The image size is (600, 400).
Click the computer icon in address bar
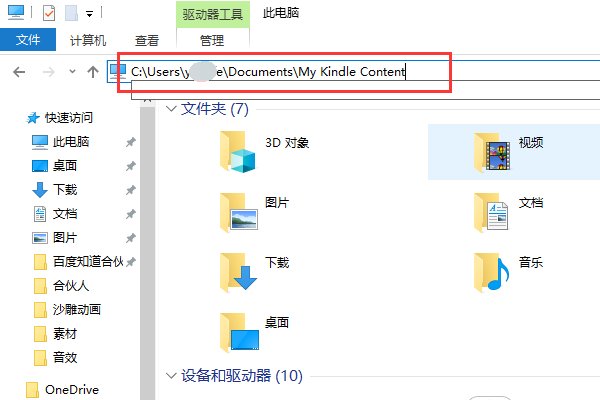click(117, 72)
